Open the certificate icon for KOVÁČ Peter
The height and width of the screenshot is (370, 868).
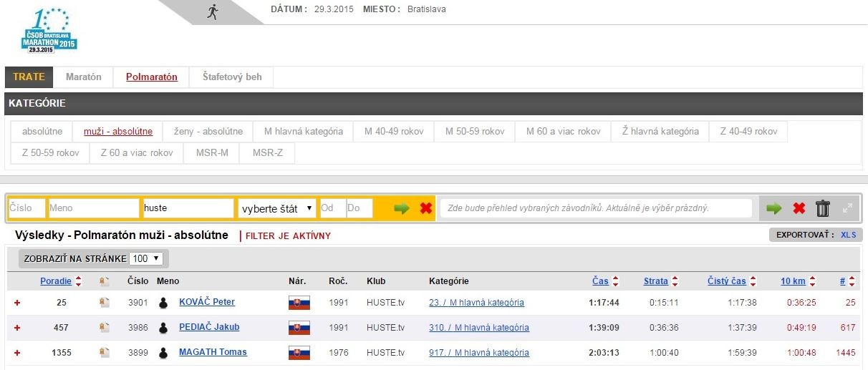pyautogui.click(x=105, y=303)
